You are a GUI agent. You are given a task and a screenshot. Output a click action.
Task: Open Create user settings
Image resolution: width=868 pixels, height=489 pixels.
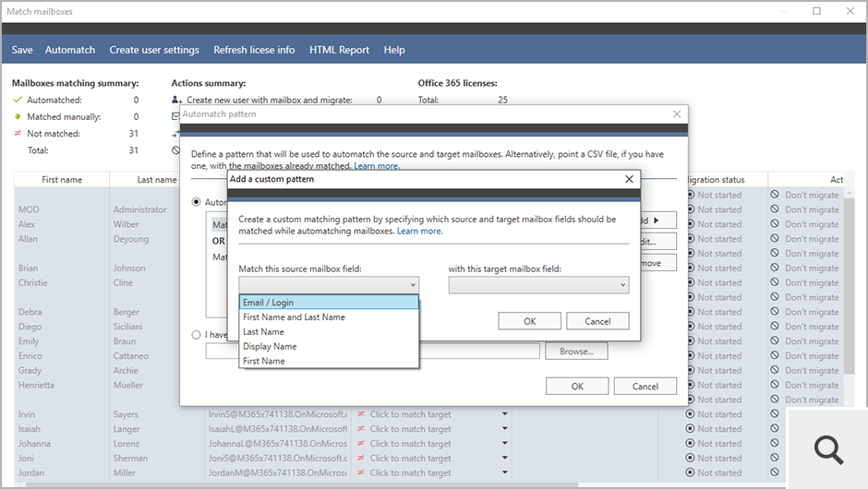[154, 50]
